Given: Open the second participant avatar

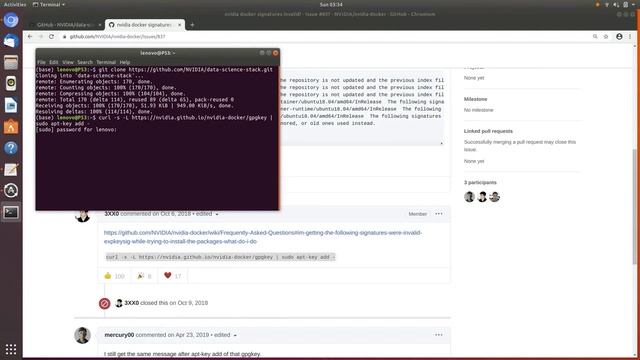Looking at the screenshot, I should 482,197.
